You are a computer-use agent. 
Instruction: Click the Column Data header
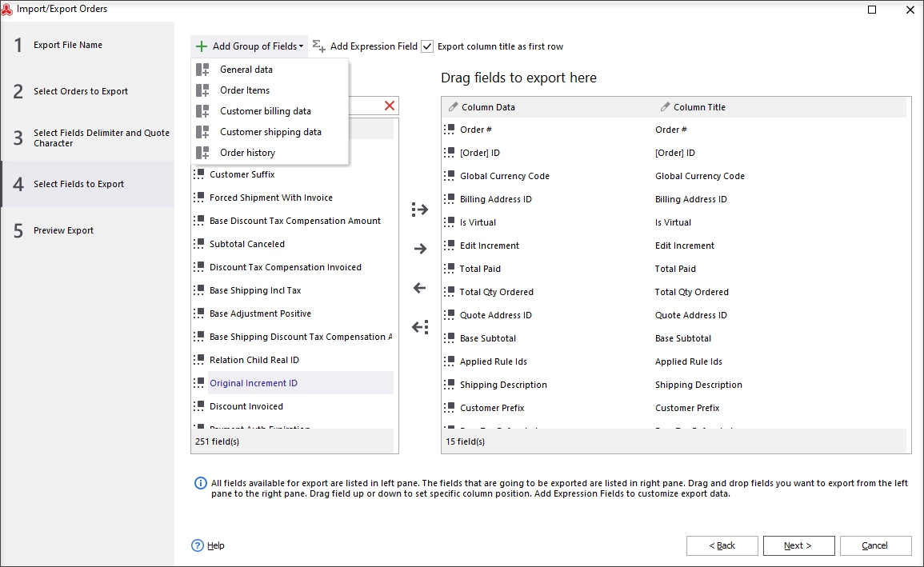tap(488, 107)
